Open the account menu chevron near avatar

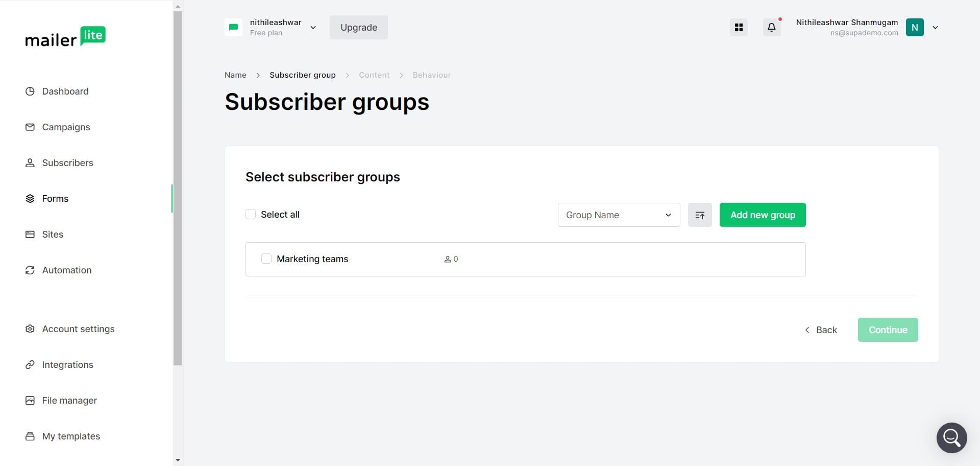tap(935, 27)
